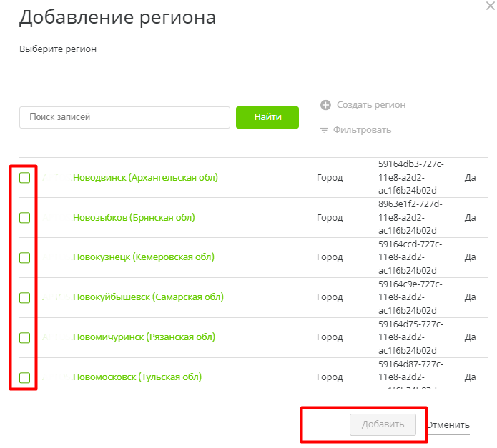Open the Новокуйбышевск (Самарская обл) link
Screen dimensions: 497x448
click(148, 297)
